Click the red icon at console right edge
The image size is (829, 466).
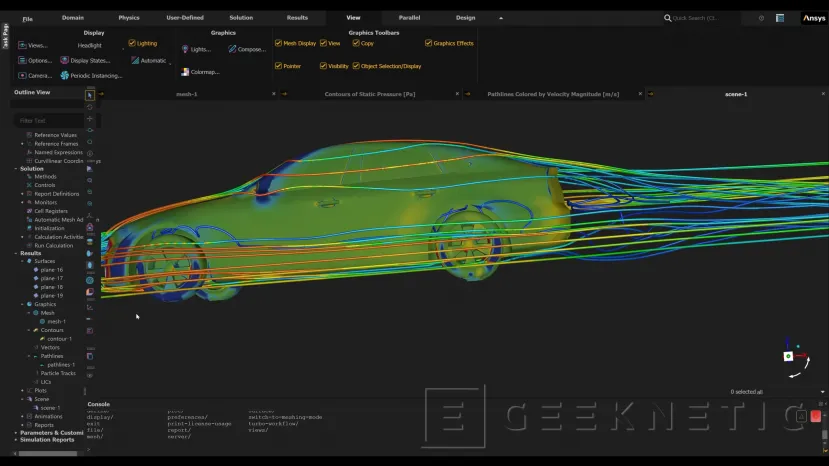(x=816, y=416)
